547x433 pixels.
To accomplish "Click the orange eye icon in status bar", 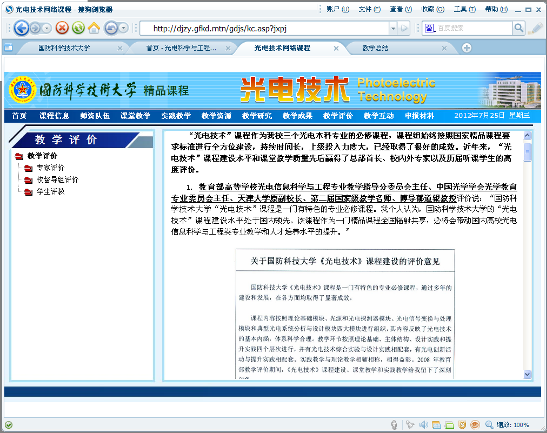I will pos(475,425).
